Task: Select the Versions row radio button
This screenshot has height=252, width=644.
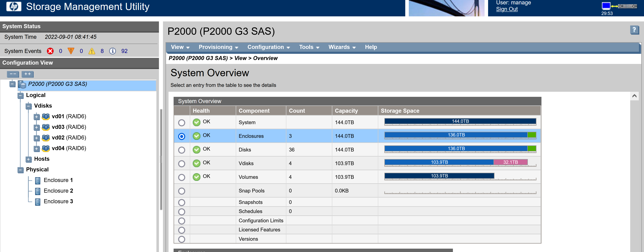Action: [182, 239]
